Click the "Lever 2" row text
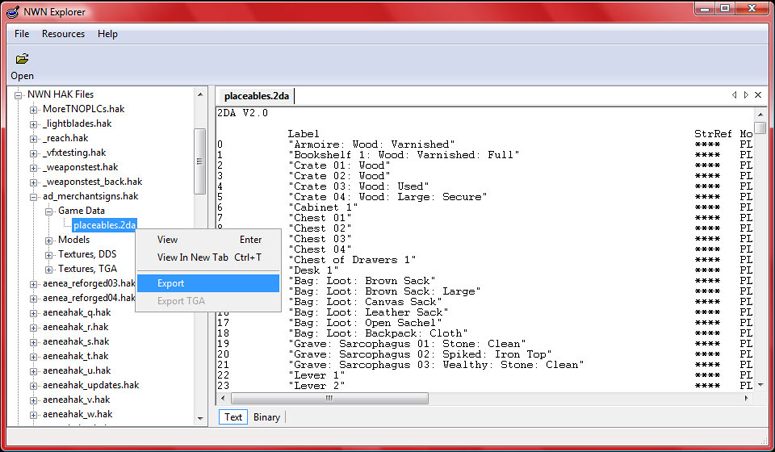 pos(316,386)
